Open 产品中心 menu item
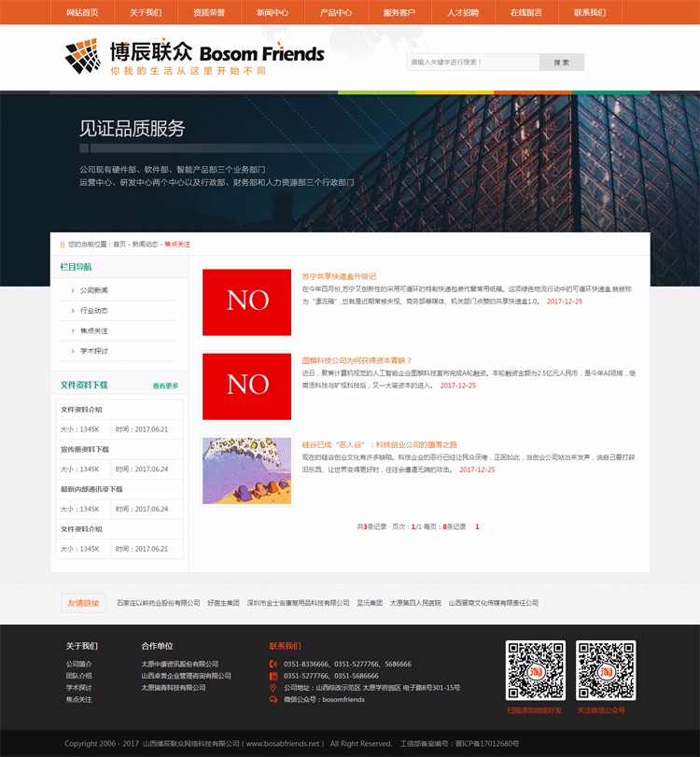 point(336,12)
